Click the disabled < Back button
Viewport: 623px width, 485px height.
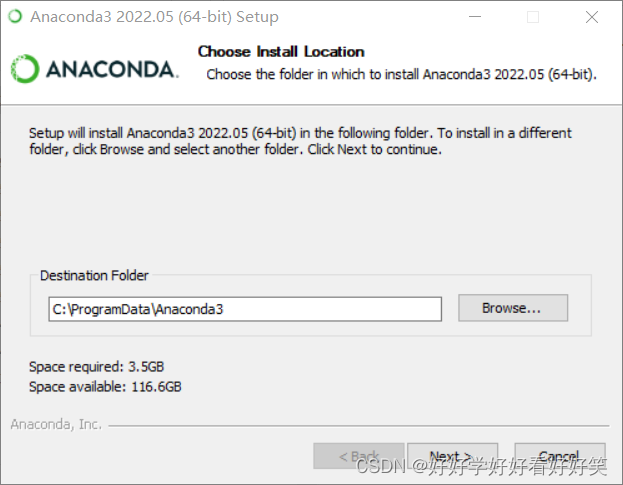pyautogui.click(x=359, y=456)
